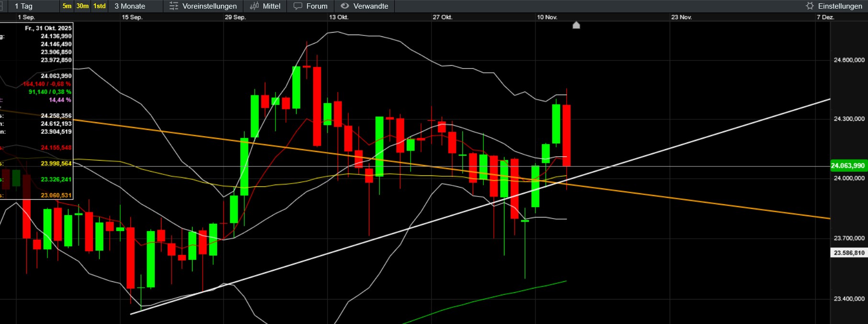This screenshot has width=868, height=324.
Task: Switch chart interval to 5m
Action: (67, 6)
